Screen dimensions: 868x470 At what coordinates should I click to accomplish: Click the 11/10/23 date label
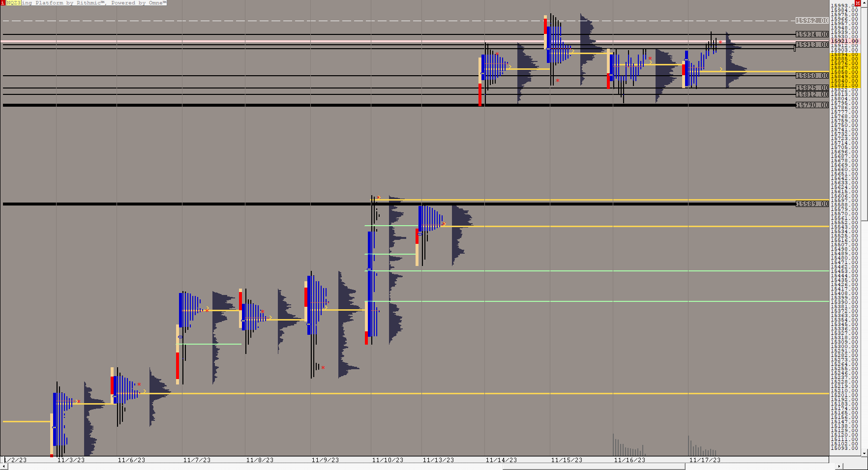388,460
